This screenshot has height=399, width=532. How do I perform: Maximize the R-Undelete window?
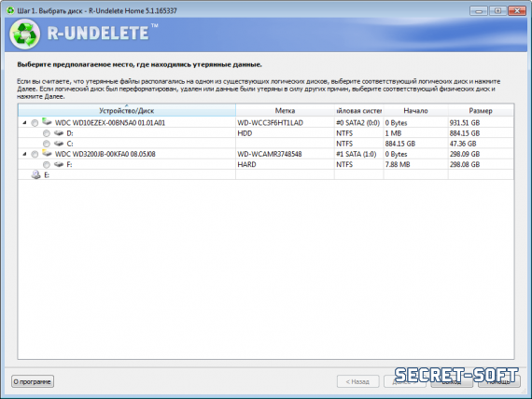tap(497, 11)
